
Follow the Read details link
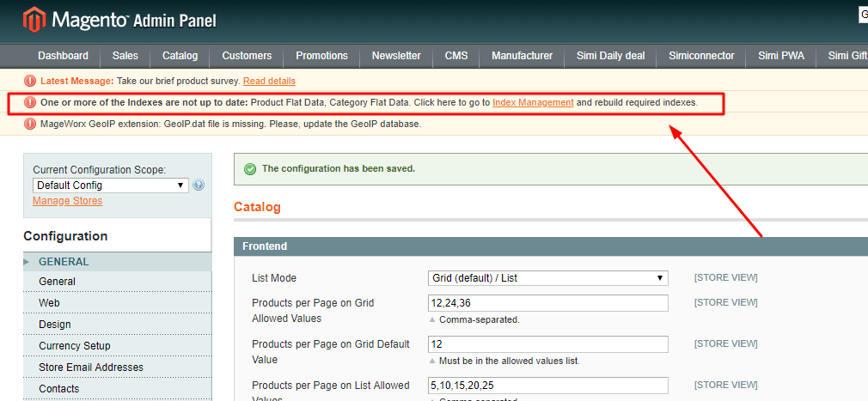click(269, 81)
